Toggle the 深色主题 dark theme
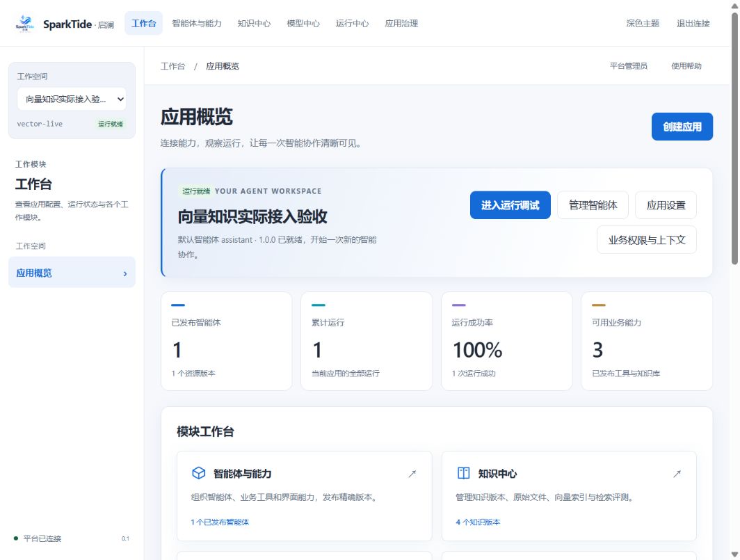Screen dimensions: 740x560 click(x=643, y=23)
